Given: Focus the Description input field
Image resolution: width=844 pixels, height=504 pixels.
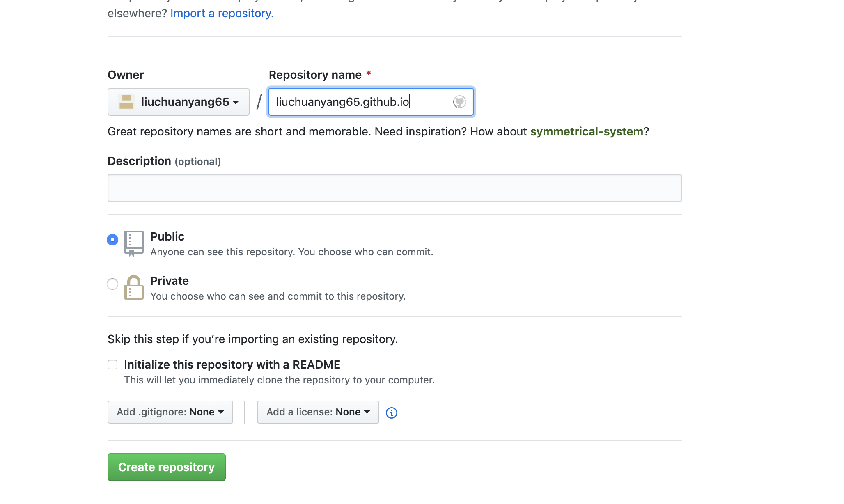Looking at the screenshot, I should point(395,188).
